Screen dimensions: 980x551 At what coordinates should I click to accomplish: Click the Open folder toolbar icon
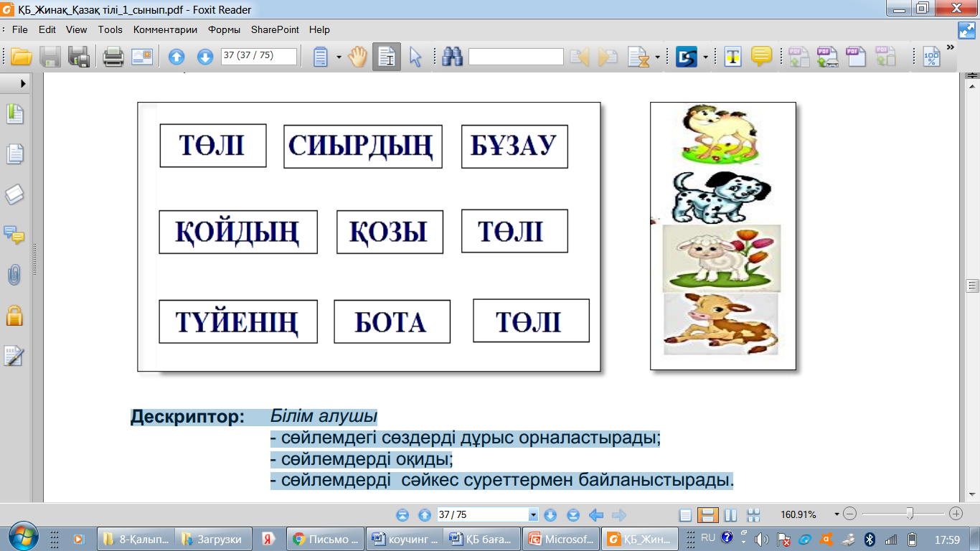point(21,57)
